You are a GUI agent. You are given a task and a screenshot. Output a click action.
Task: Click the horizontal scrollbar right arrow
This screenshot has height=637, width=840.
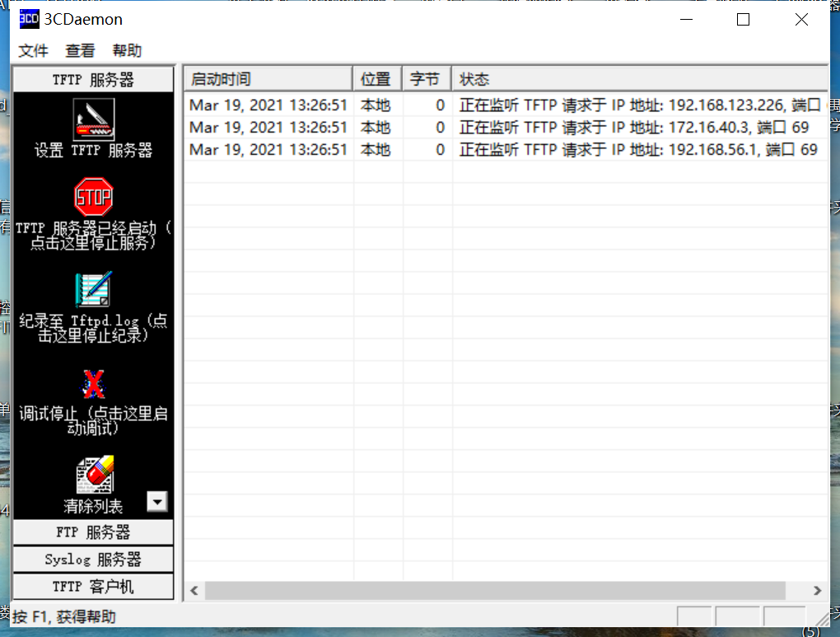click(x=818, y=590)
